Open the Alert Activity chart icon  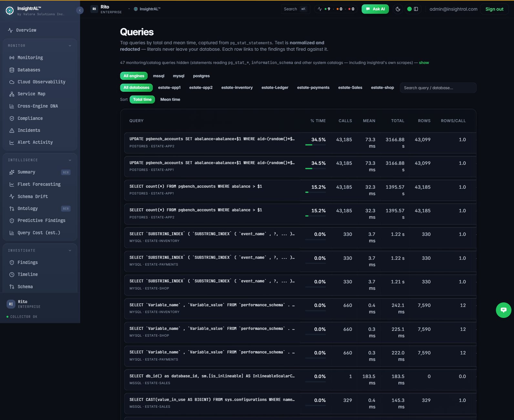click(x=12, y=142)
